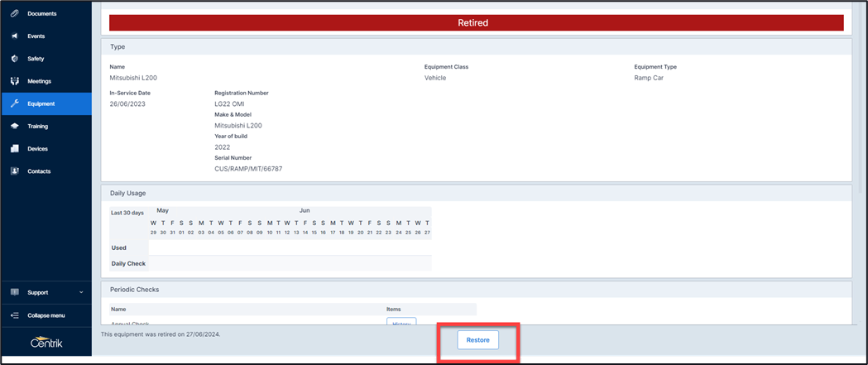Click the Type section header
Viewport: 868px width, 365px height.
point(476,47)
